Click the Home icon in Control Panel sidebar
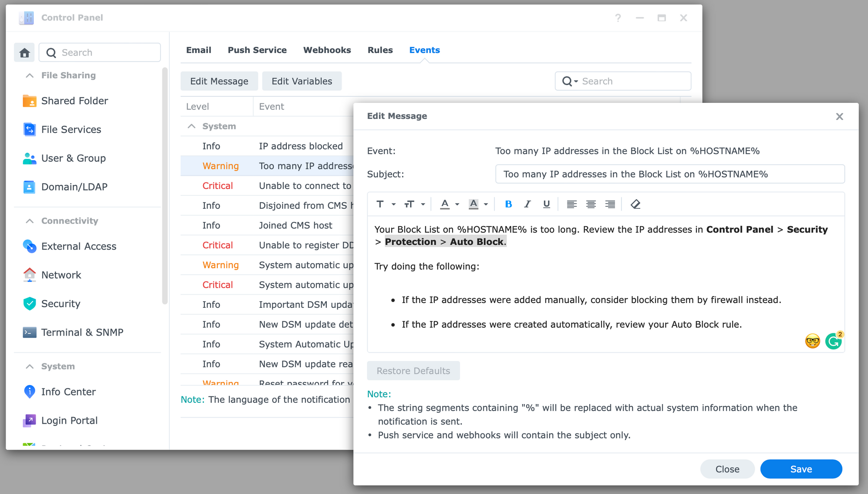Screen dimensions: 868x494 coord(24,53)
